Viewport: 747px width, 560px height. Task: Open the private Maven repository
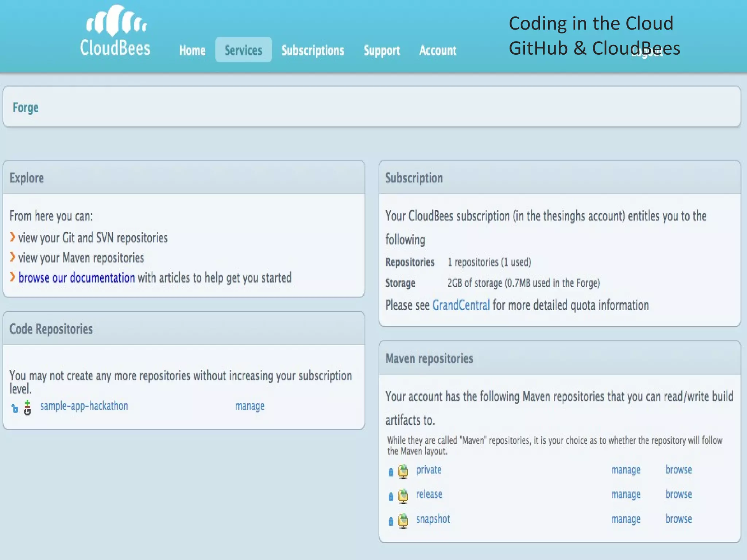tap(429, 470)
